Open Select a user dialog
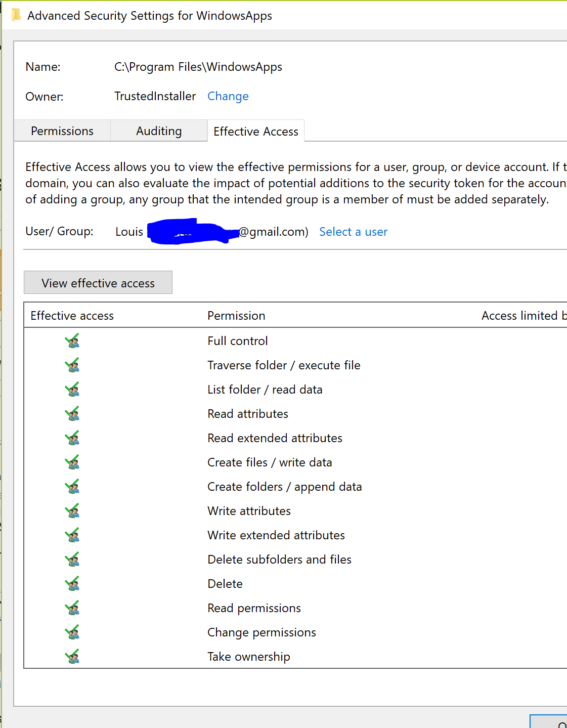The width and height of the screenshot is (567, 728). click(353, 232)
